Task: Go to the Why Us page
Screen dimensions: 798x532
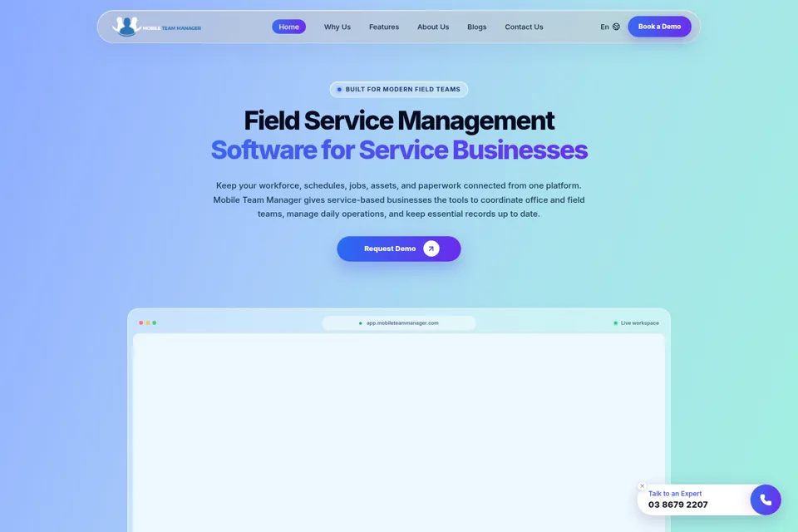Action: click(x=337, y=27)
